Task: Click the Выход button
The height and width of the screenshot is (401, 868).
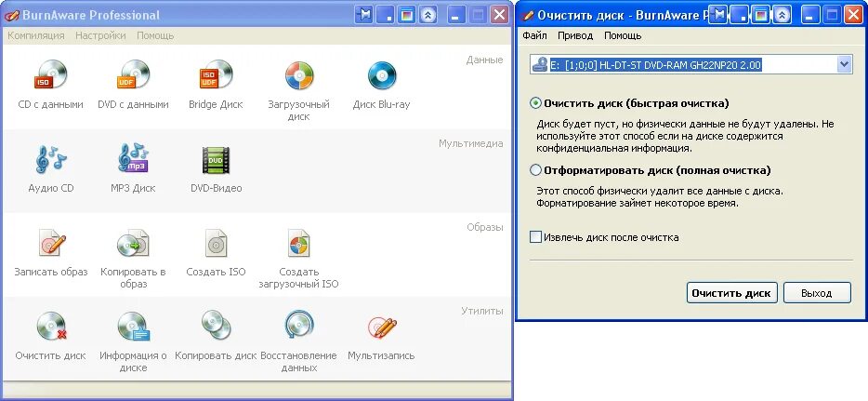Action: click(817, 293)
